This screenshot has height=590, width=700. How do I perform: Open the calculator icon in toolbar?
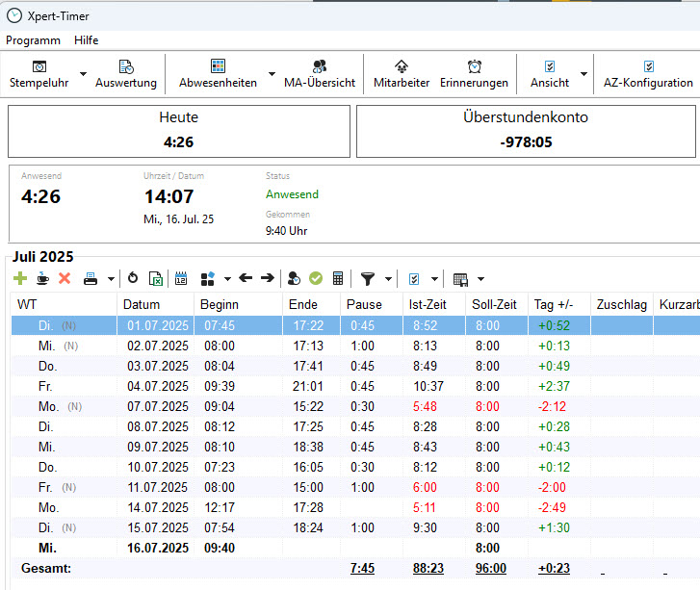click(x=338, y=278)
